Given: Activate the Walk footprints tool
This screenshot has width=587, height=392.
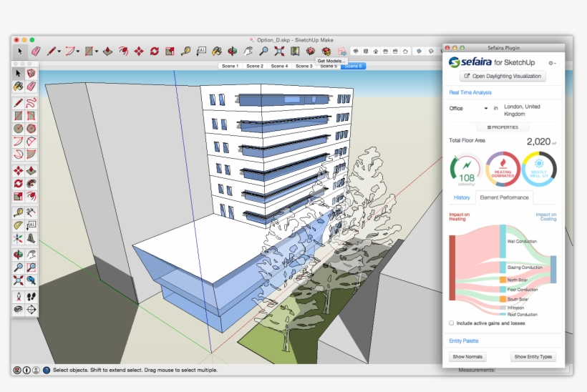Looking at the screenshot, I should pyautogui.click(x=31, y=297).
